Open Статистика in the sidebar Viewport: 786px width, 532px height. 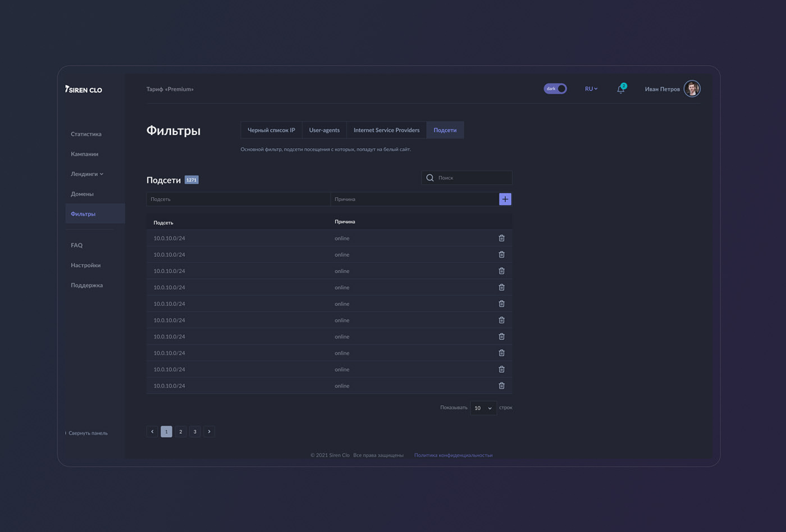click(x=86, y=134)
